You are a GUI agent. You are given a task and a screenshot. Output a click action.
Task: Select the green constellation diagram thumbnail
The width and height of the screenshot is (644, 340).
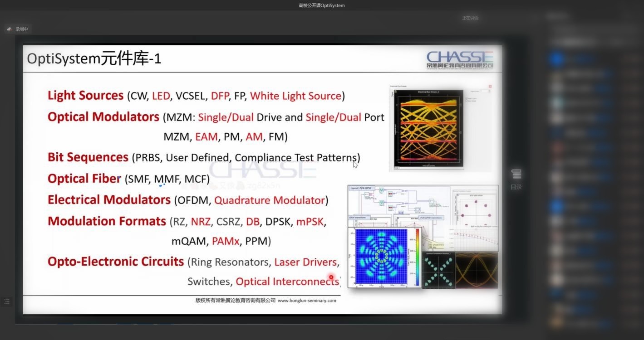click(x=438, y=270)
